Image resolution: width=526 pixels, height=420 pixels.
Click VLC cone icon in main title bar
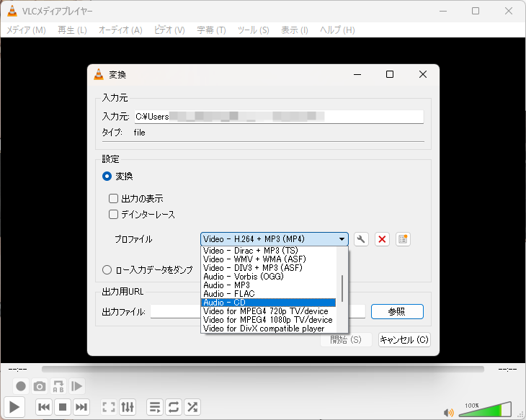point(12,11)
